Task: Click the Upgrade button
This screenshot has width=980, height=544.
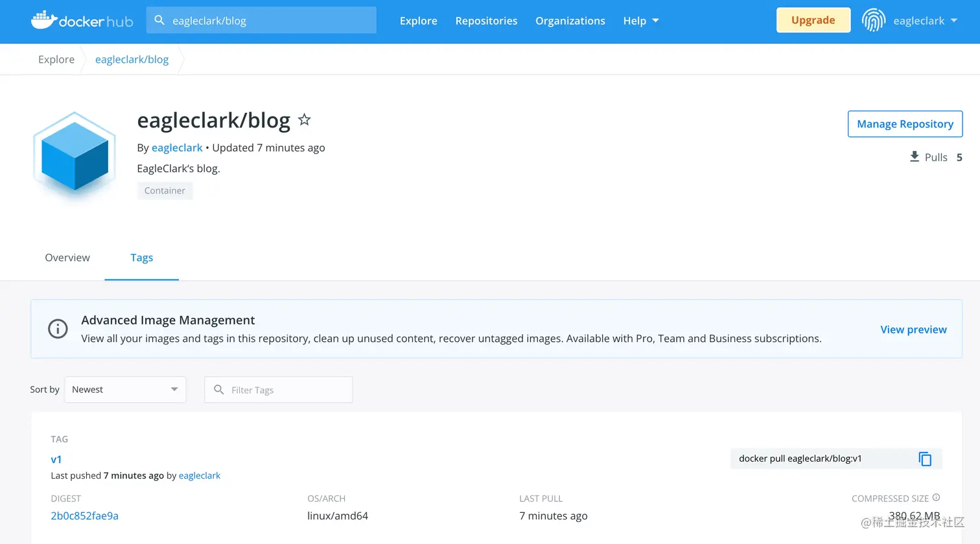Action: pos(813,20)
